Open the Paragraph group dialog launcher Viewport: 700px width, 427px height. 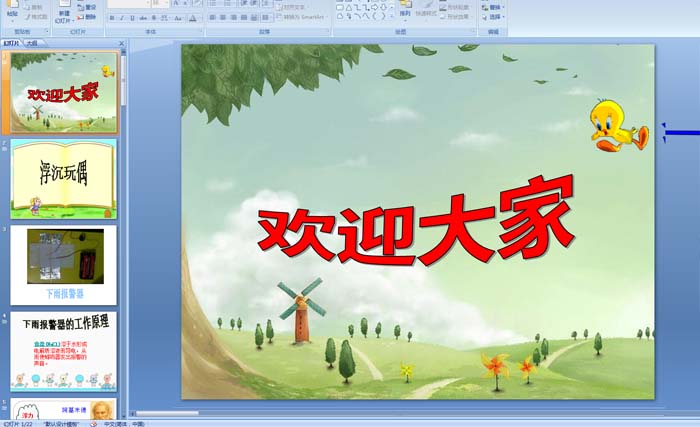coord(328,31)
